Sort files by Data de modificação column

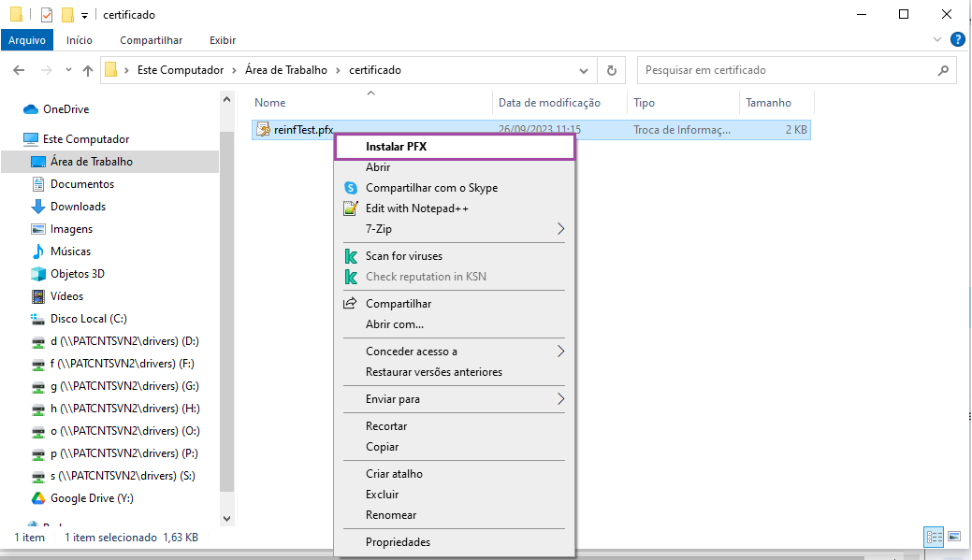(549, 103)
